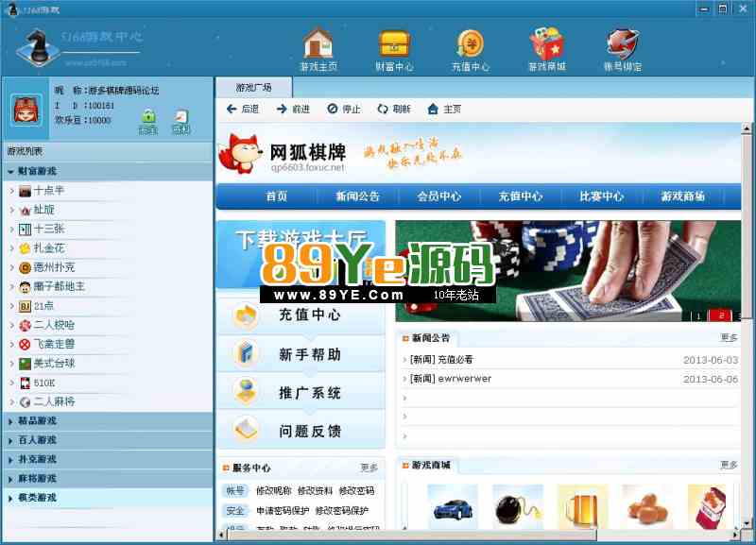756x545 pixels.
Task: Open 比赛中心 in the site navigation
Action: pos(601,196)
